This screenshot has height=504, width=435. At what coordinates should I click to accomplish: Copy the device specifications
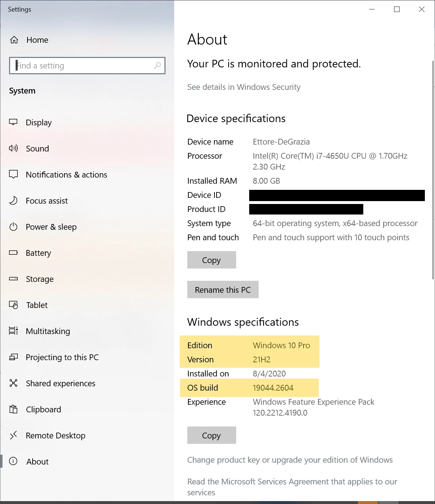point(212,260)
